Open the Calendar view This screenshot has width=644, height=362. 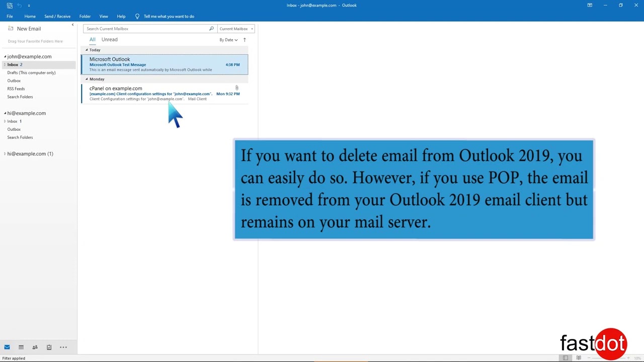21,347
